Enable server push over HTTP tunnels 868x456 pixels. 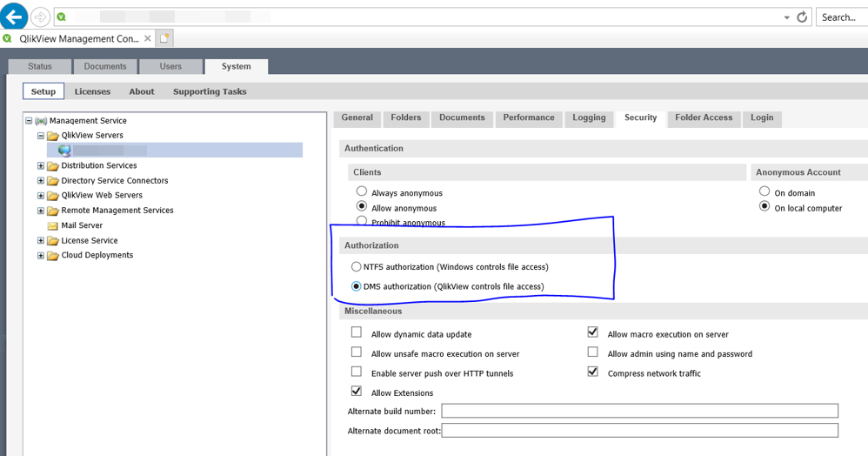pyautogui.click(x=357, y=372)
